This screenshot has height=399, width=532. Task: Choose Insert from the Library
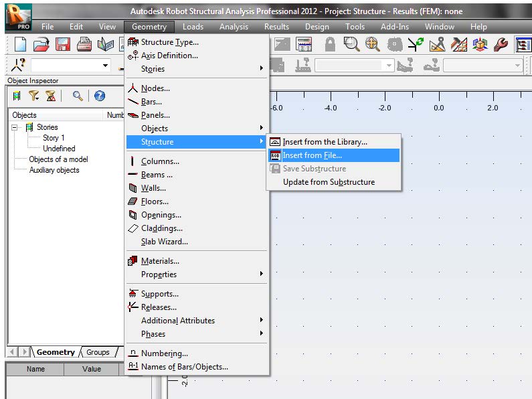pyautogui.click(x=334, y=142)
